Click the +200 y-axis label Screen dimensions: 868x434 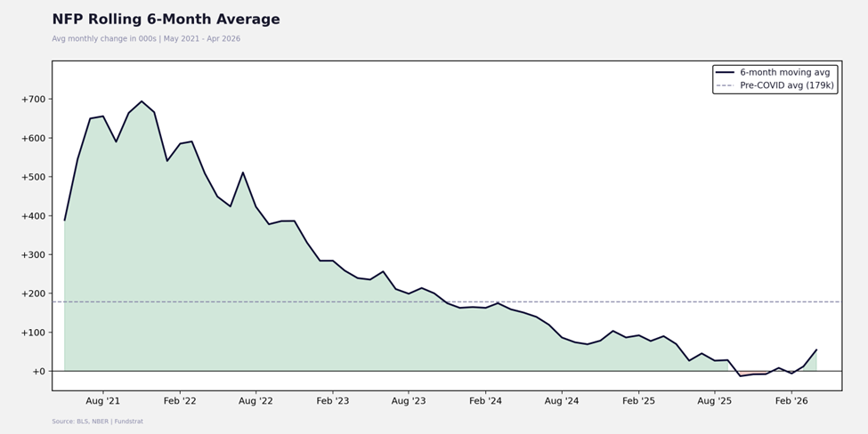point(33,293)
